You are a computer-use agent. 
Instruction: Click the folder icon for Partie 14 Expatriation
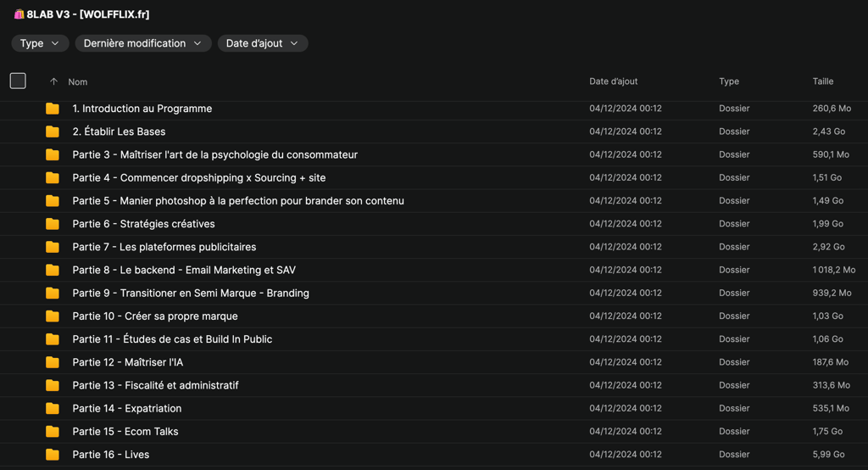53,408
